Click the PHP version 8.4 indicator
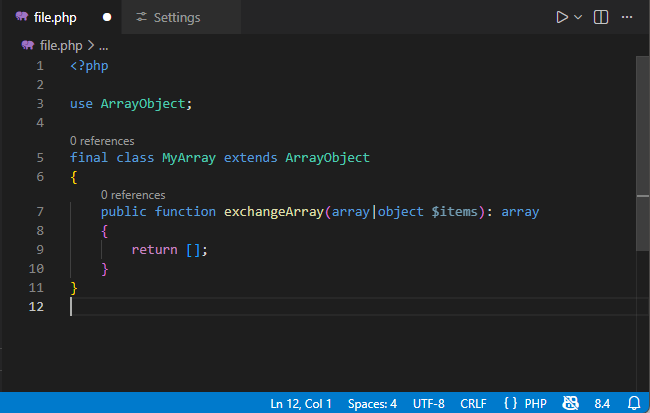Image resolution: width=650 pixels, height=413 pixels. click(602, 403)
